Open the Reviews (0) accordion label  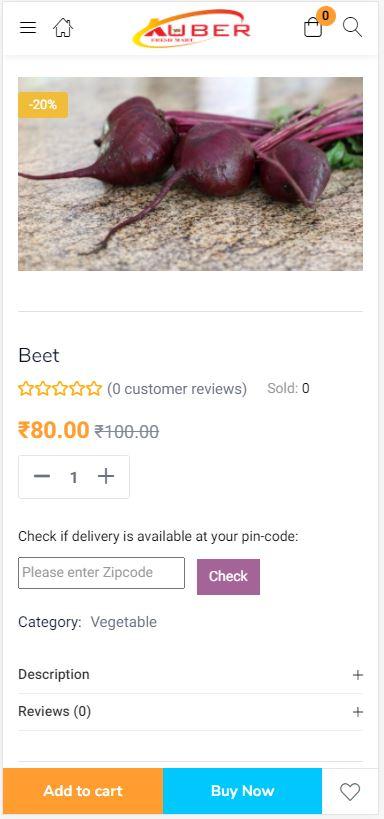[x=54, y=711]
